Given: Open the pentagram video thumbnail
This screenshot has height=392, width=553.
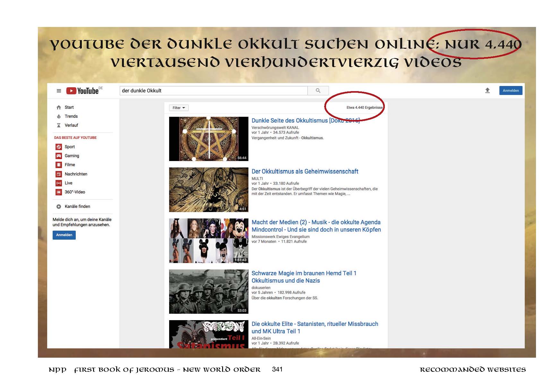Looking at the screenshot, I should coord(209,139).
